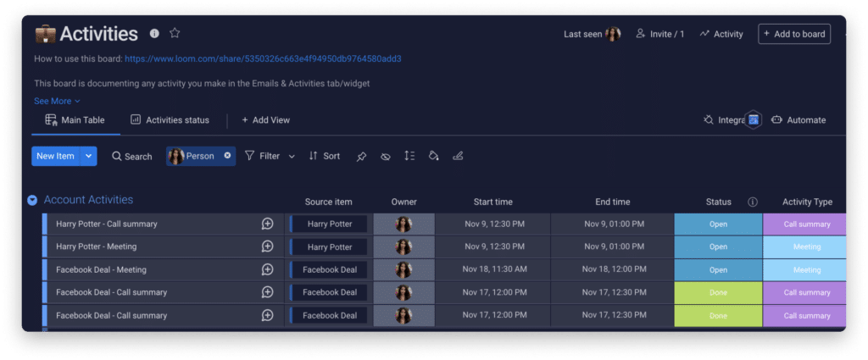Select the Activity Type column header
The image size is (868, 360).
click(x=807, y=202)
